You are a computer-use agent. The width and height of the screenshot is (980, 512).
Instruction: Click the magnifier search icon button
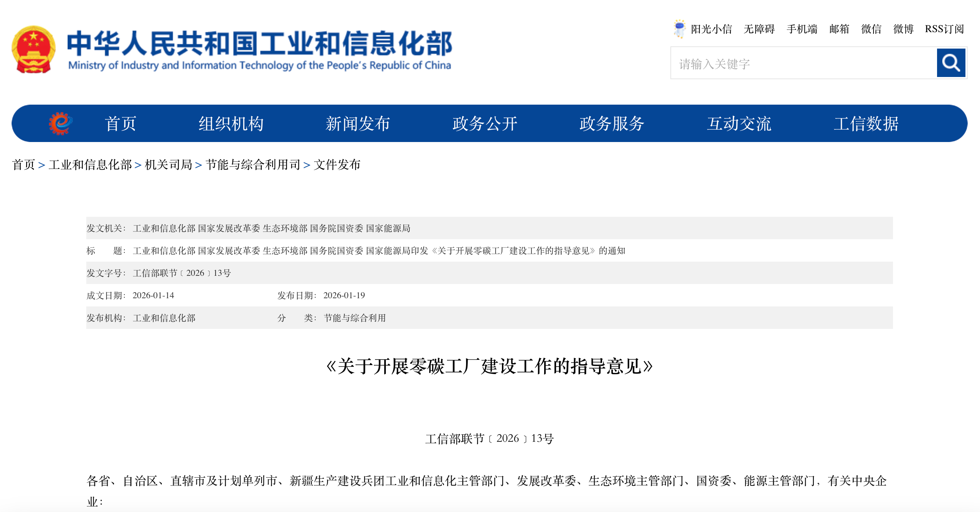(x=951, y=63)
